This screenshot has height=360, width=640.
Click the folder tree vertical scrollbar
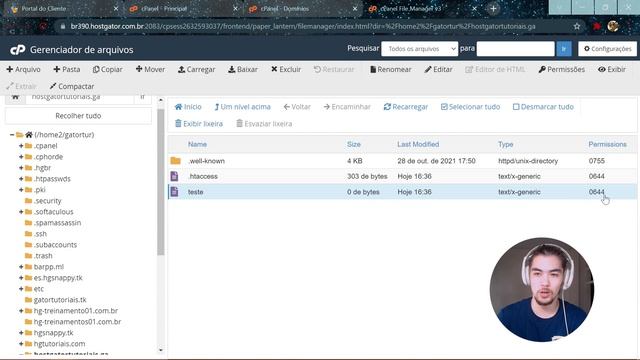[x=161, y=182]
